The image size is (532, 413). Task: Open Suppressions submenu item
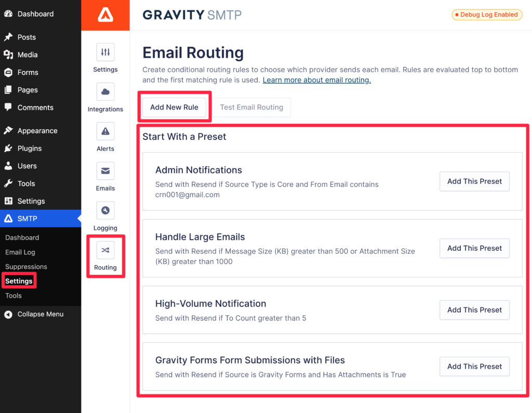coord(26,267)
